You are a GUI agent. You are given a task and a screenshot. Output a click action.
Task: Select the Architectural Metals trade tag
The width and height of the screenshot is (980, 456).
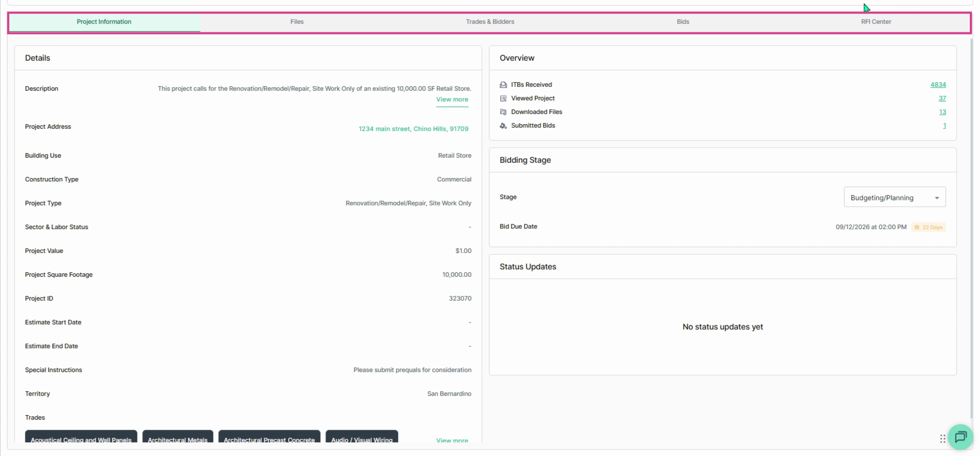pos(178,437)
